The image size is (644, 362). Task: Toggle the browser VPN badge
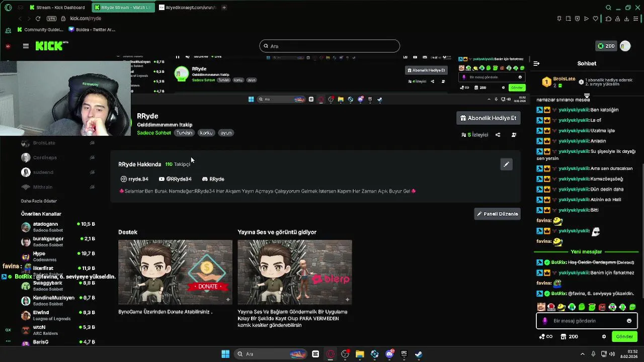click(51, 19)
